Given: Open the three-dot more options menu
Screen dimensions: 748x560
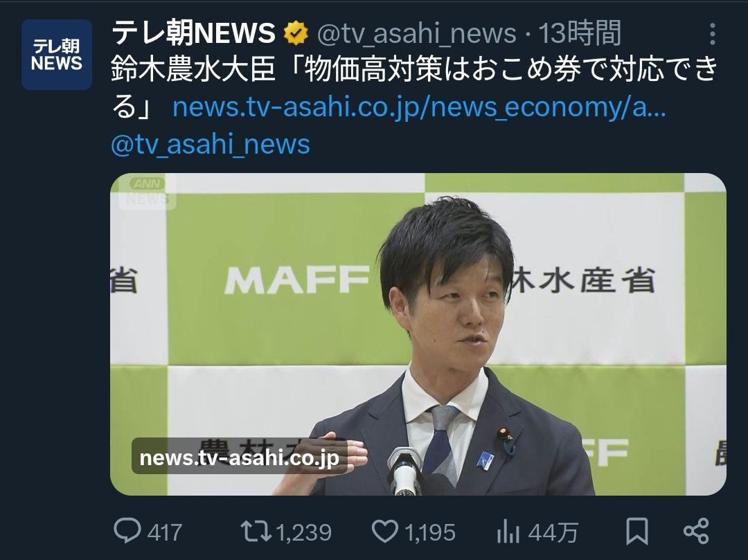Looking at the screenshot, I should (712, 34).
